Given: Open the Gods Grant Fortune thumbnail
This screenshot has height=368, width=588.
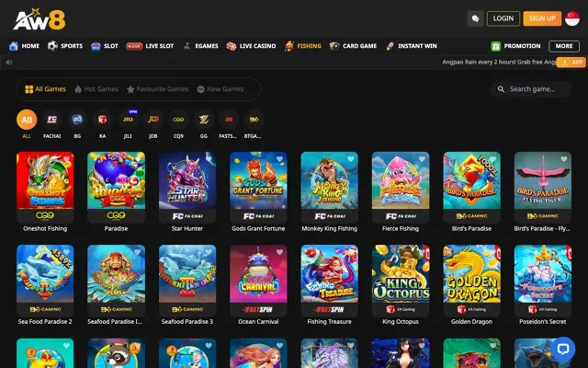Looking at the screenshot, I should pyautogui.click(x=258, y=180).
